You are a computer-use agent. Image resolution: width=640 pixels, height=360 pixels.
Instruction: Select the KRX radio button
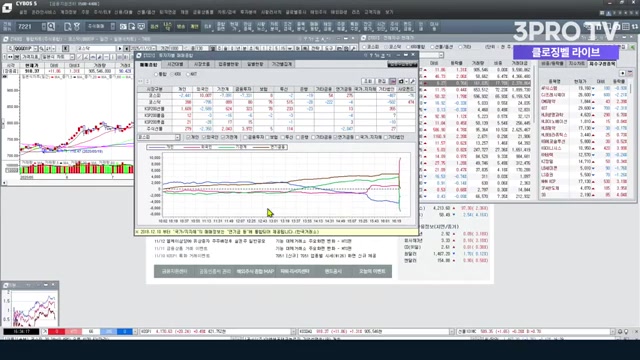(173, 74)
